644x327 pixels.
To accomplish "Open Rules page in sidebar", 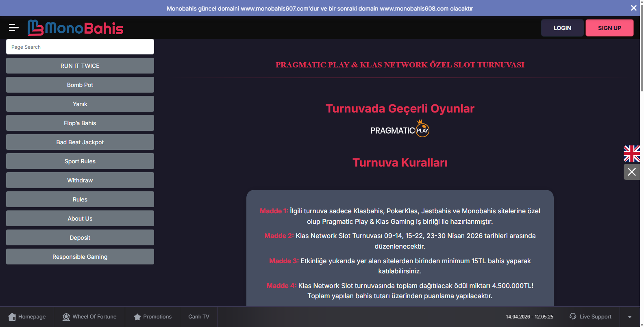I will click(x=80, y=199).
